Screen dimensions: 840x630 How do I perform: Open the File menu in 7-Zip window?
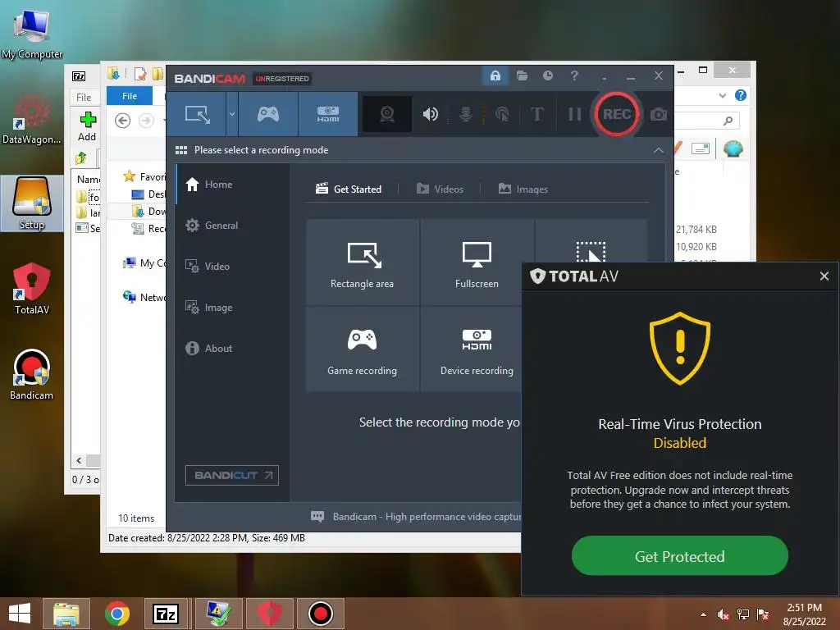(84, 97)
